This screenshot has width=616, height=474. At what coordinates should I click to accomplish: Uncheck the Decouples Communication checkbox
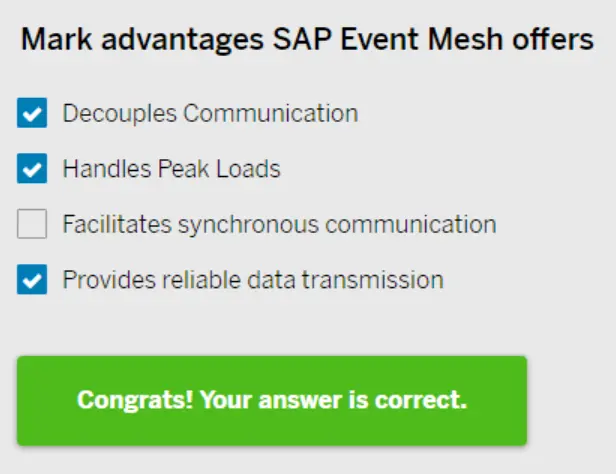(x=32, y=114)
